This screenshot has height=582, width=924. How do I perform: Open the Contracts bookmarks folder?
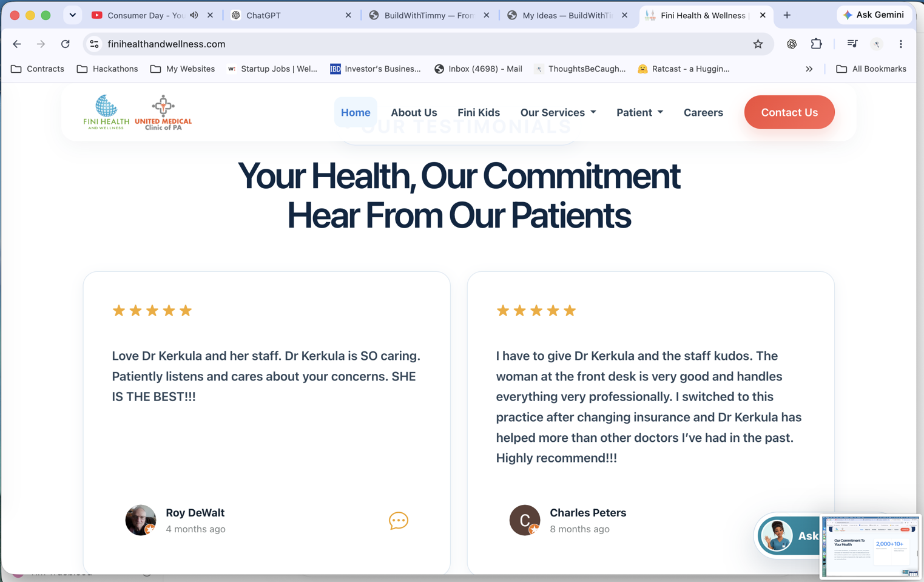38,69
